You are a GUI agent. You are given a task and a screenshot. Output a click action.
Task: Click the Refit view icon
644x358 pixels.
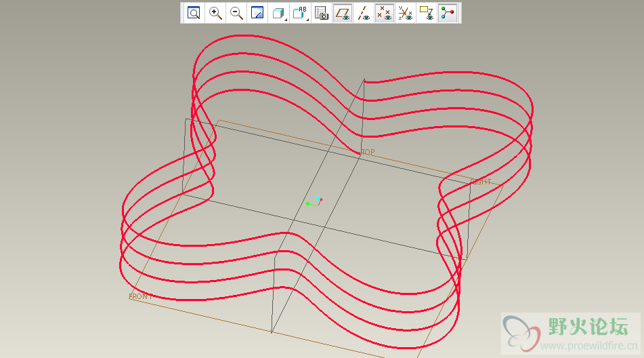(194, 13)
